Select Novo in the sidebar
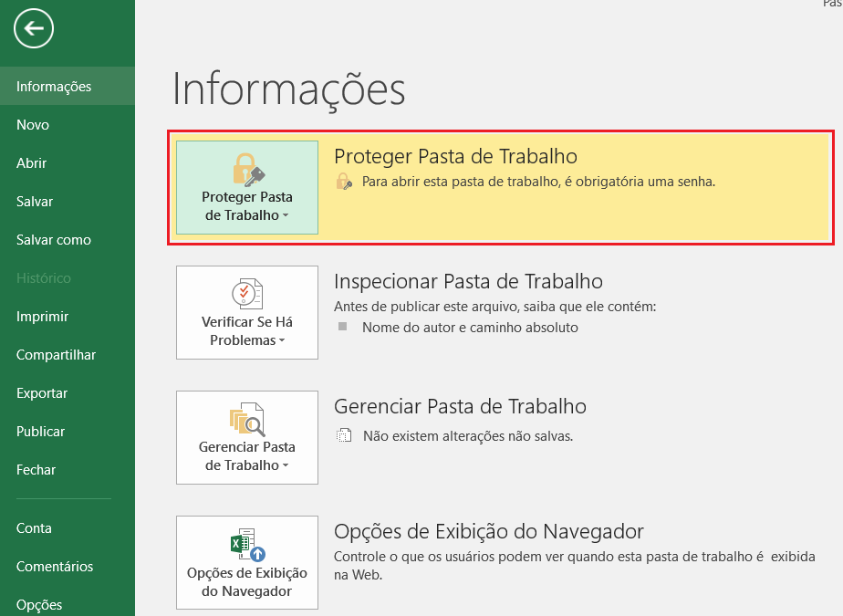 (x=33, y=125)
